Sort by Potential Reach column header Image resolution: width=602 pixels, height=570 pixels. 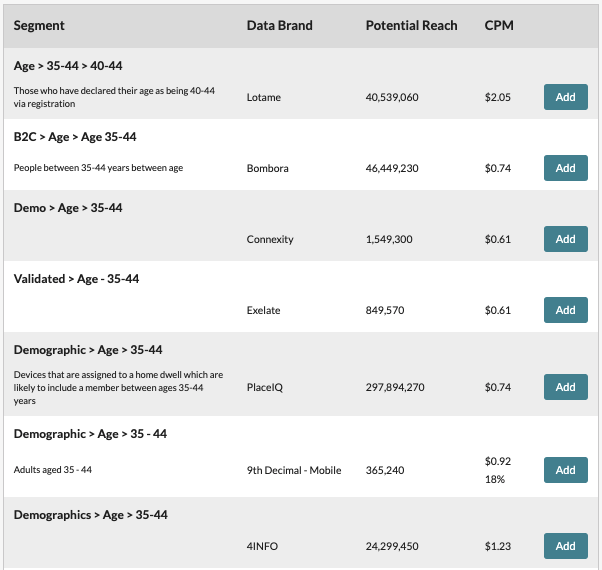click(411, 26)
